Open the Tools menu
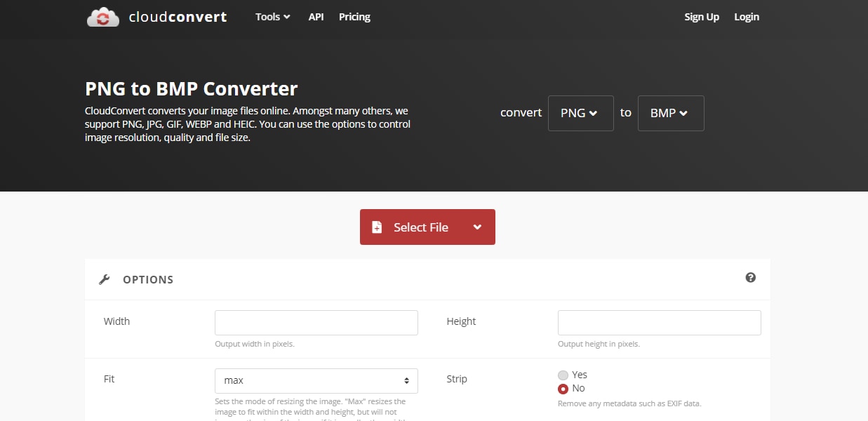 pyautogui.click(x=273, y=17)
